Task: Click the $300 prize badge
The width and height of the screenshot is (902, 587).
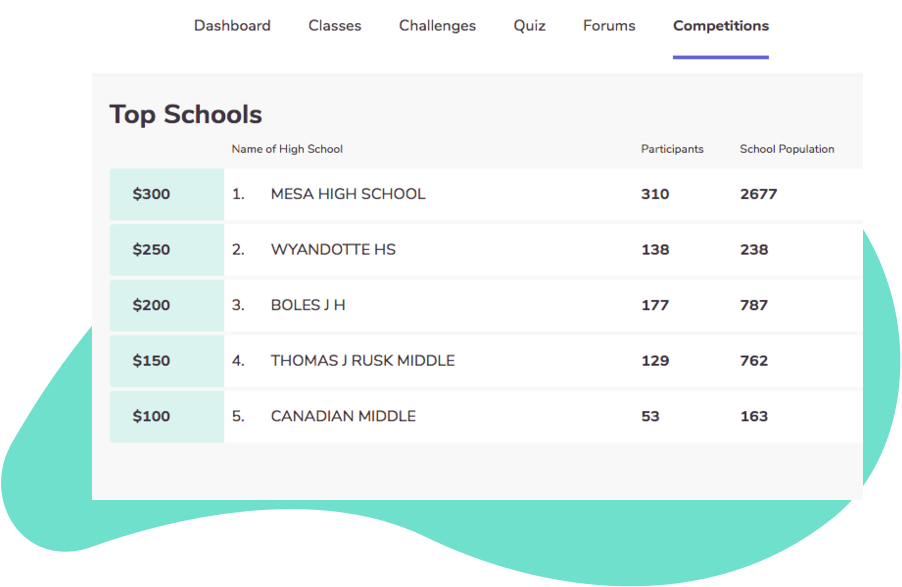Action: pos(152,194)
